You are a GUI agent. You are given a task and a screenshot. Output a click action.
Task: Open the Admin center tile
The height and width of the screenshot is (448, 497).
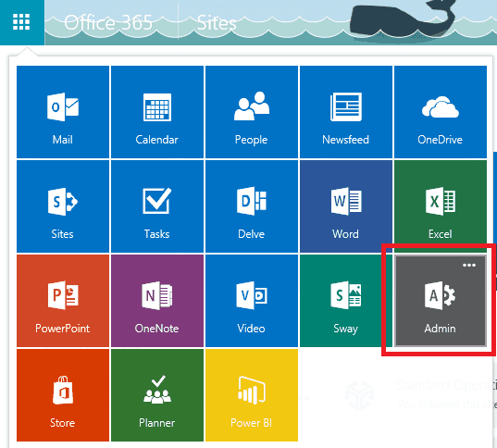coord(441,301)
